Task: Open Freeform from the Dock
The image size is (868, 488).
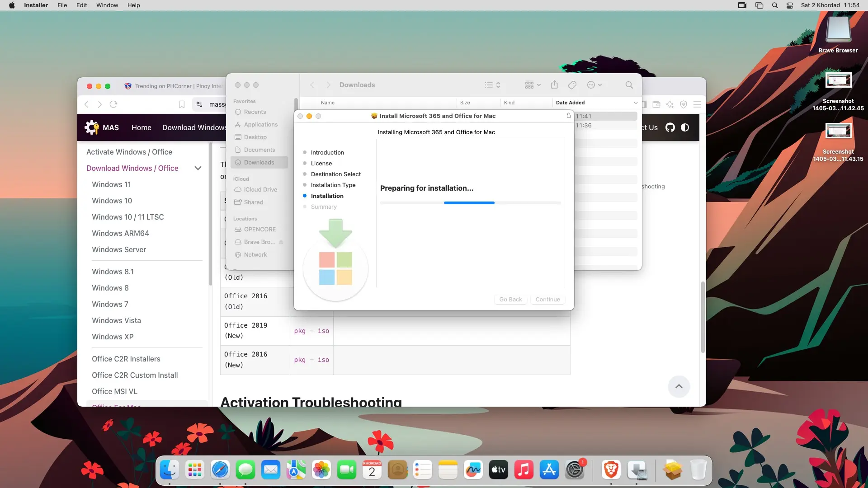Action: coord(473,470)
